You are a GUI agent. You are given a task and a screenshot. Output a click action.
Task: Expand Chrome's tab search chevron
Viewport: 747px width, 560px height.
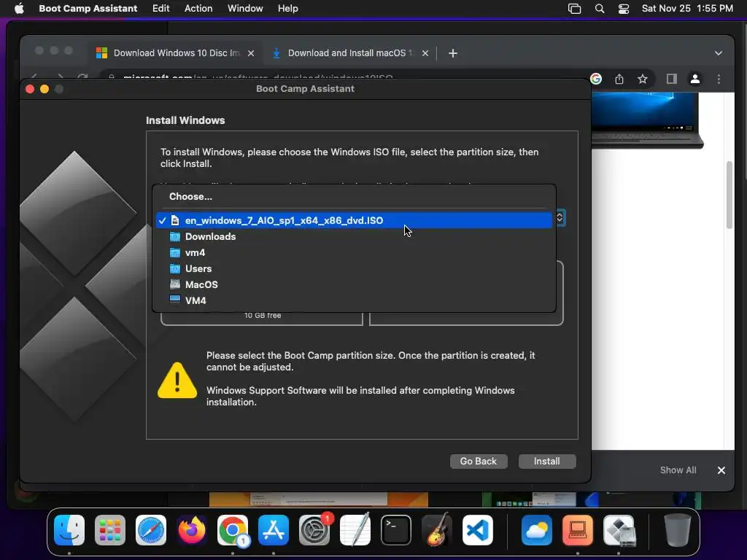(719, 53)
